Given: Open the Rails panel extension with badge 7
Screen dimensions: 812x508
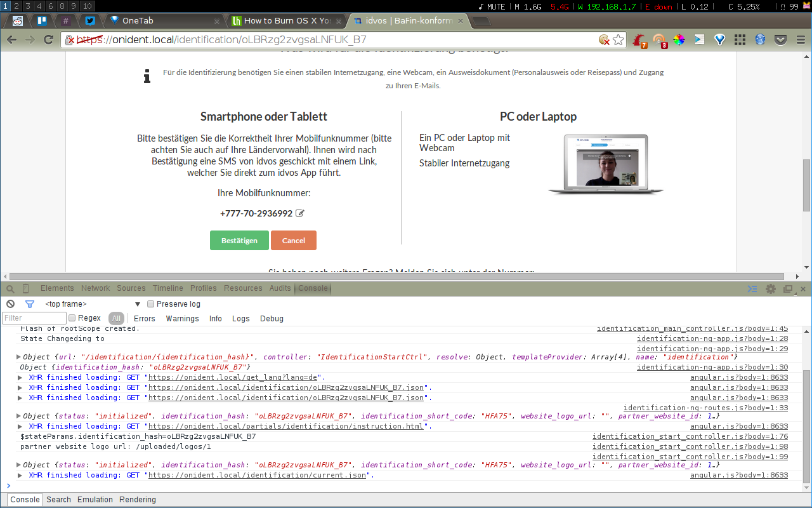Looking at the screenshot, I should 640,40.
